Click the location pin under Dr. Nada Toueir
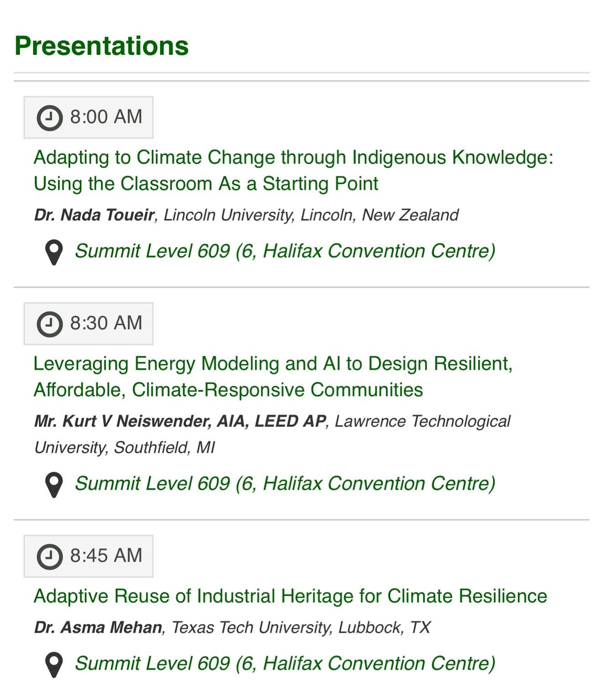The width and height of the screenshot is (602, 700). (x=54, y=252)
